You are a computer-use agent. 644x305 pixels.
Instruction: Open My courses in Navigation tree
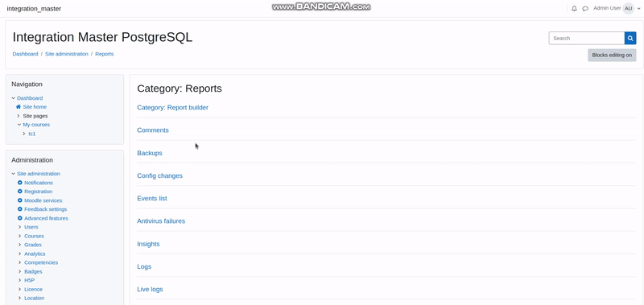pyautogui.click(x=36, y=125)
